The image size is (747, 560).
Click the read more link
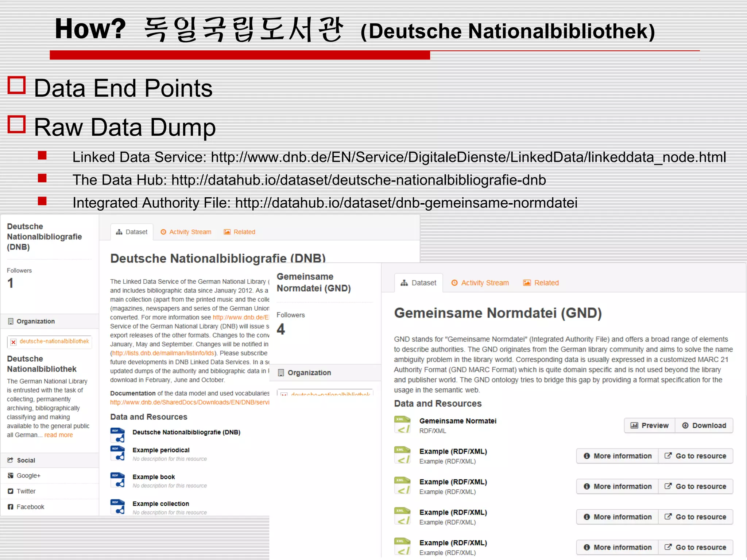click(59, 435)
